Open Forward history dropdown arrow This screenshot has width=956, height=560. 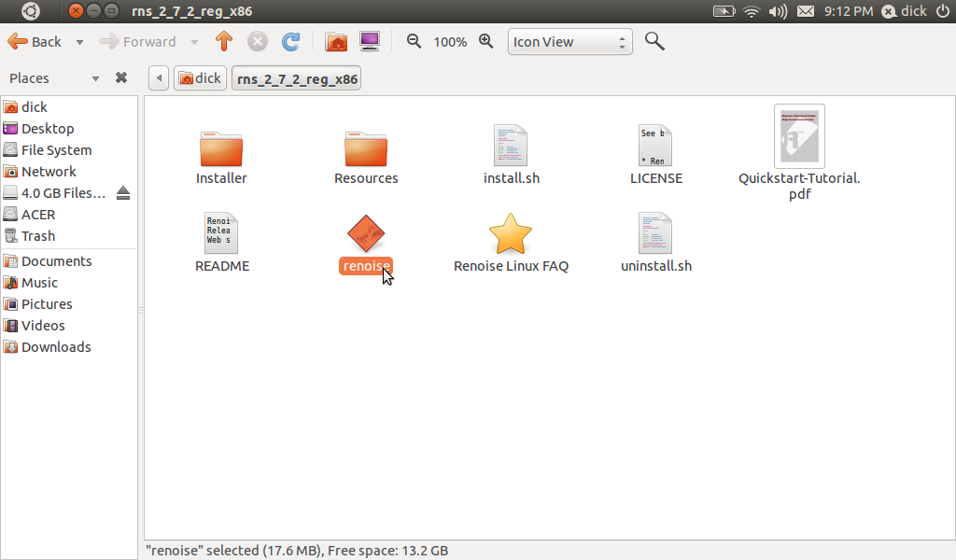point(194,42)
